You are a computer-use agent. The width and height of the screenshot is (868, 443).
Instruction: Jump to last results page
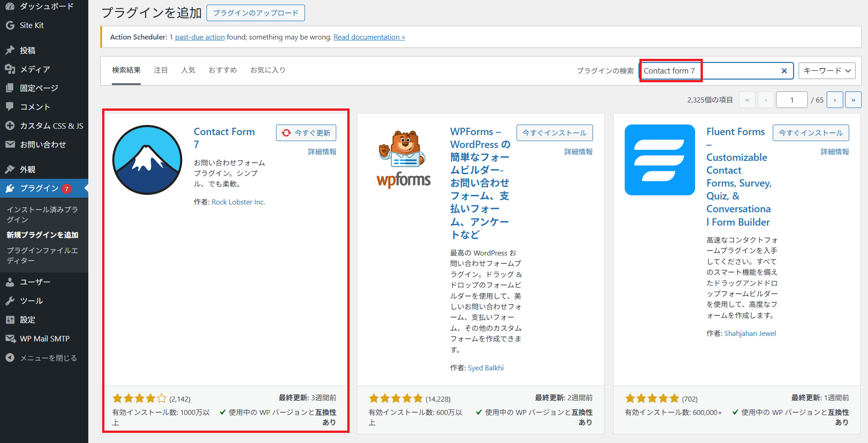[853, 100]
